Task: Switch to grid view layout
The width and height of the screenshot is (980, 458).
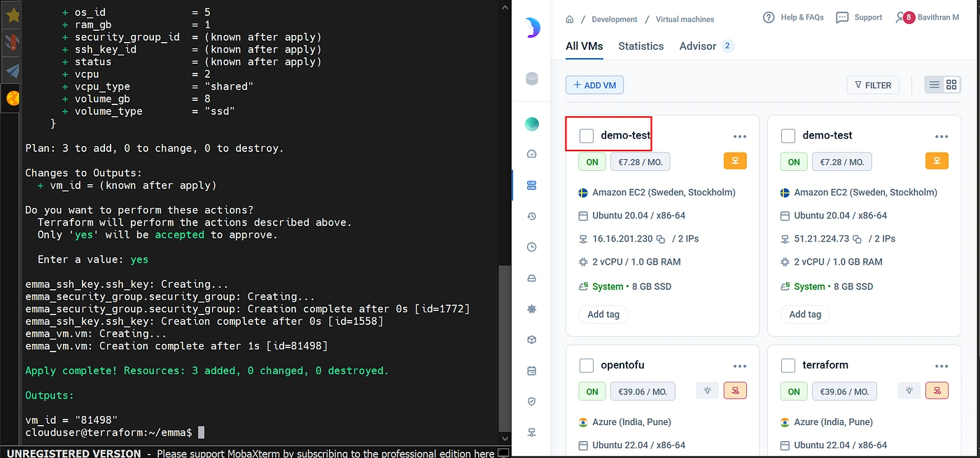Action: pos(951,85)
